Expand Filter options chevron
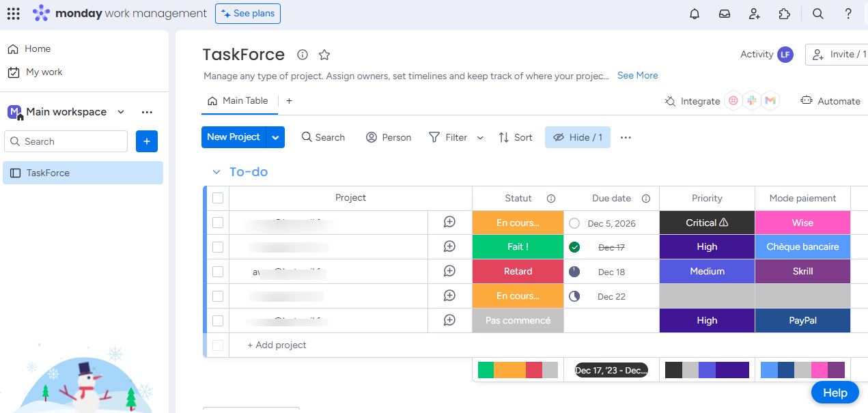Viewport: 868px width, 413px height. pyautogui.click(x=480, y=138)
